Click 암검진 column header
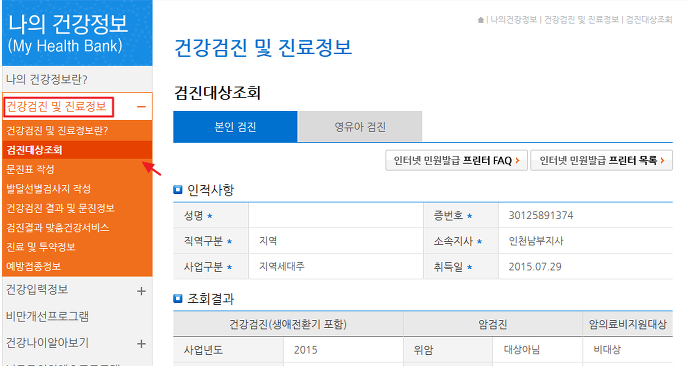This screenshot has height=366, width=690. [492, 324]
